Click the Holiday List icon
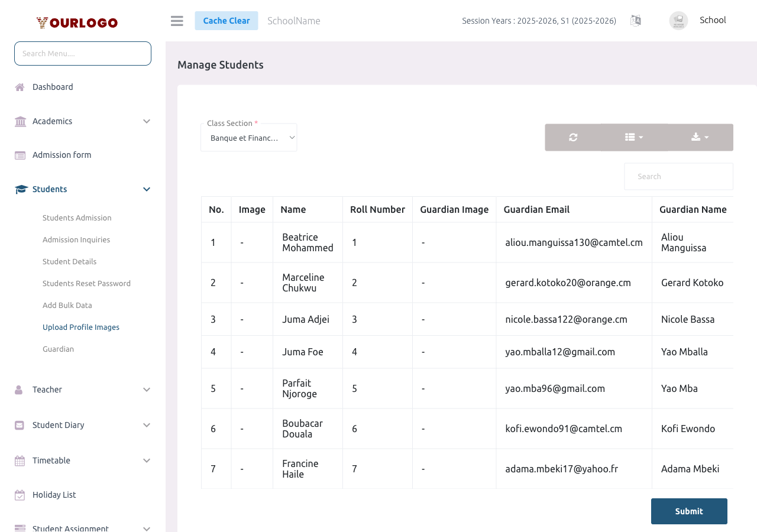 [20, 494]
